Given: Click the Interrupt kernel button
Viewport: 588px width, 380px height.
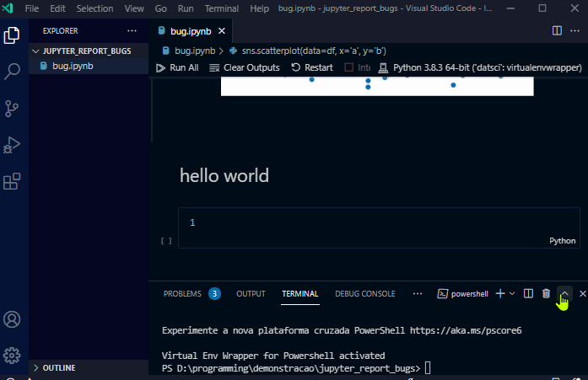Looking at the screenshot, I should pos(358,67).
